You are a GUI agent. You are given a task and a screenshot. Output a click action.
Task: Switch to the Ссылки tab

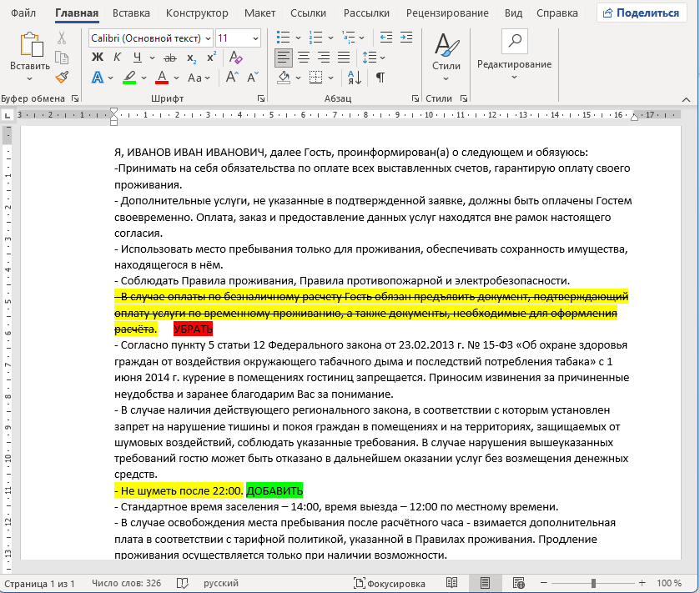click(x=308, y=13)
